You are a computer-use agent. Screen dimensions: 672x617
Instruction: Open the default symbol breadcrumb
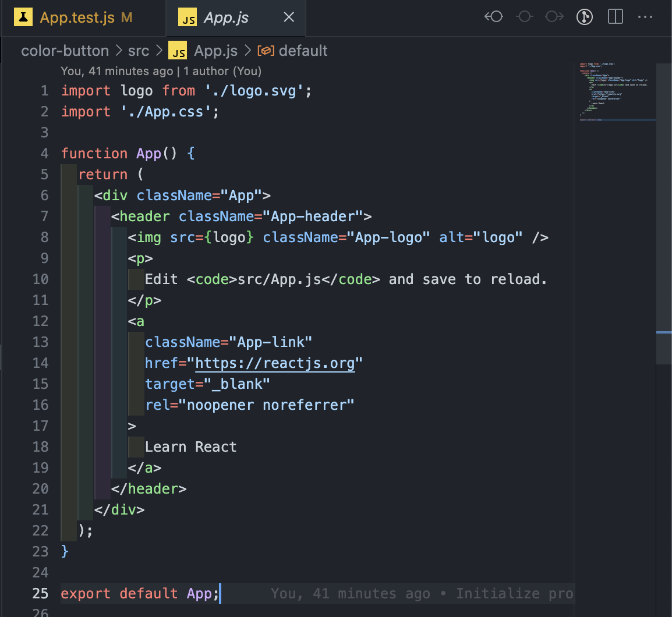click(x=303, y=51)
